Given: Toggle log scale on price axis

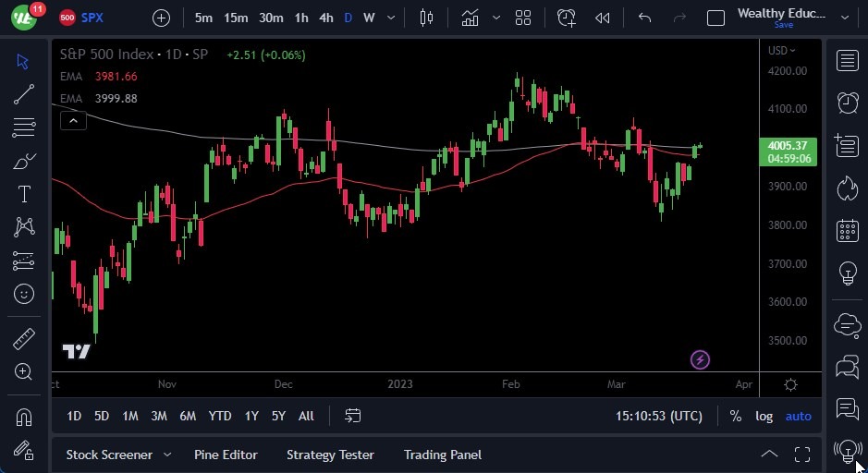Looking at the screenshot, I should coord(764,416).
